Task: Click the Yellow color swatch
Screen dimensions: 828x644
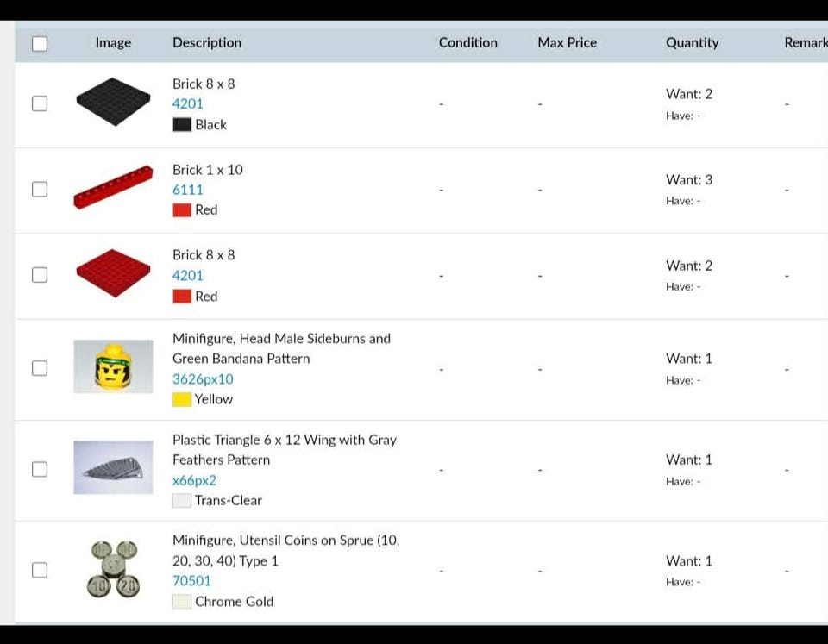Action: 182,400
